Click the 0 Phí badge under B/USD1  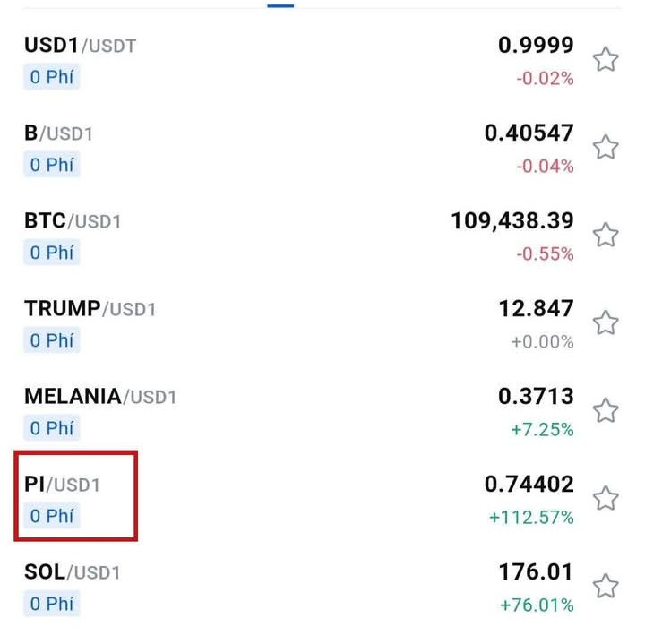(51, 165)
